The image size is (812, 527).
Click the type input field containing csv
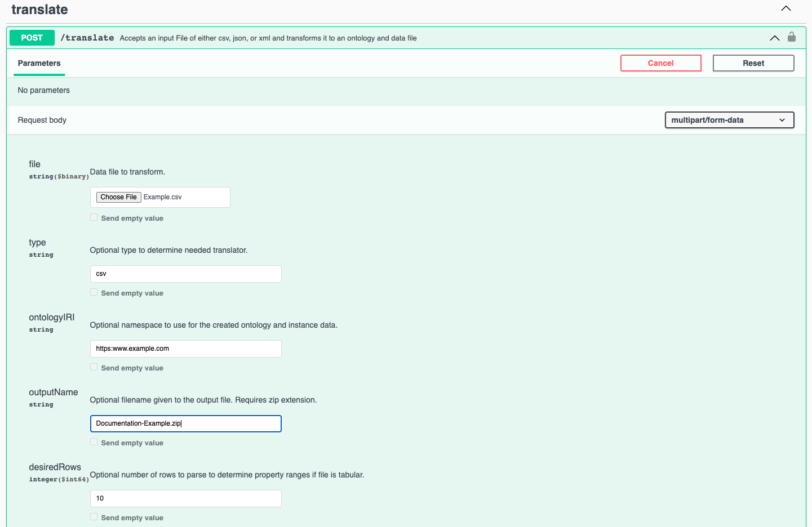185,274
